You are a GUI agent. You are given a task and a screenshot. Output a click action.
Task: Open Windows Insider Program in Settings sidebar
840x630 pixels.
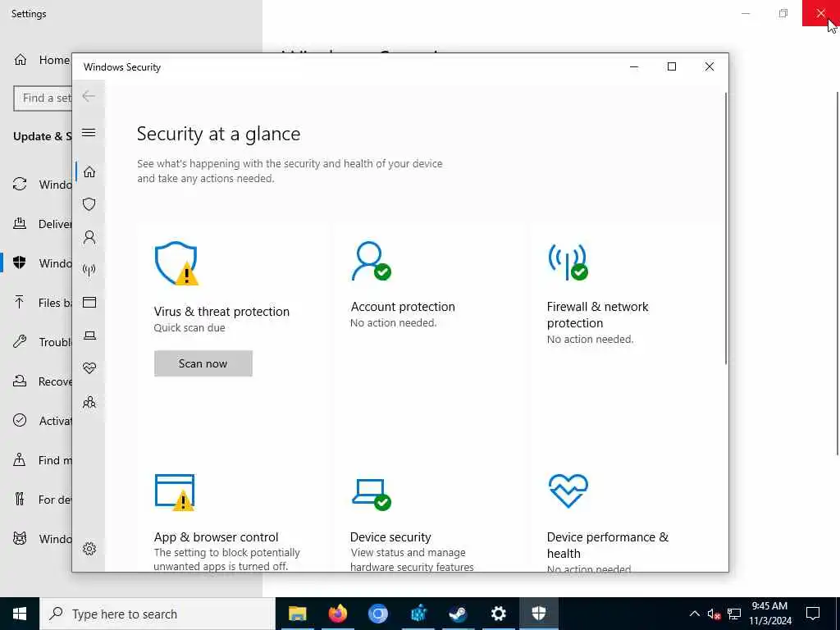click(x=42, y=538)
